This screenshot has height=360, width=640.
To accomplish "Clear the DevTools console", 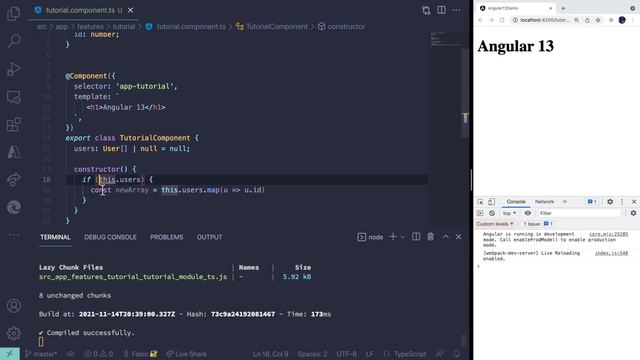I will coord(492,213).
